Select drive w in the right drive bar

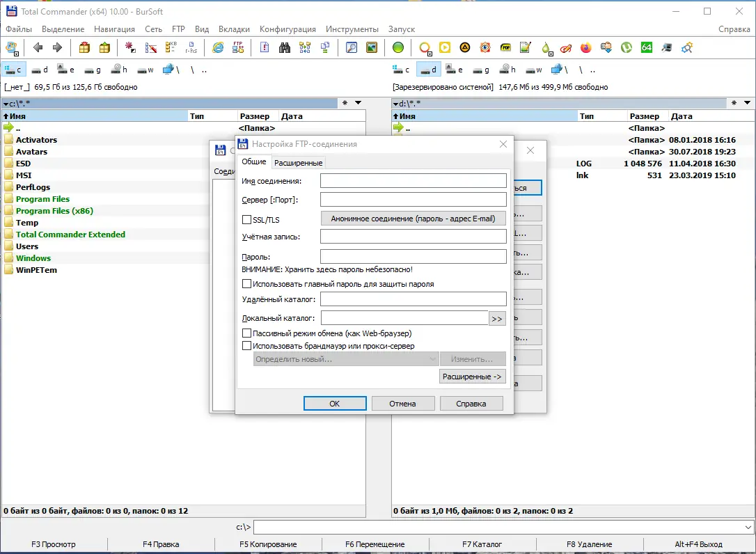534,70
